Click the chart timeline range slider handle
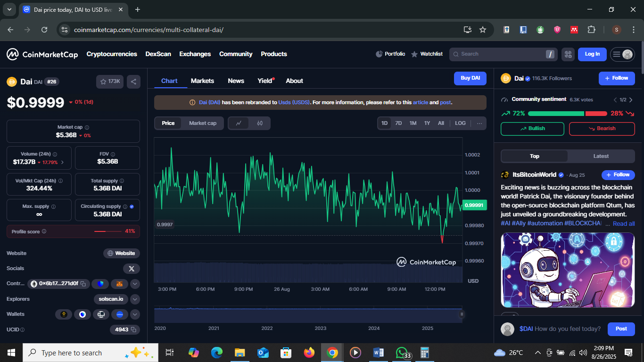 462,314
